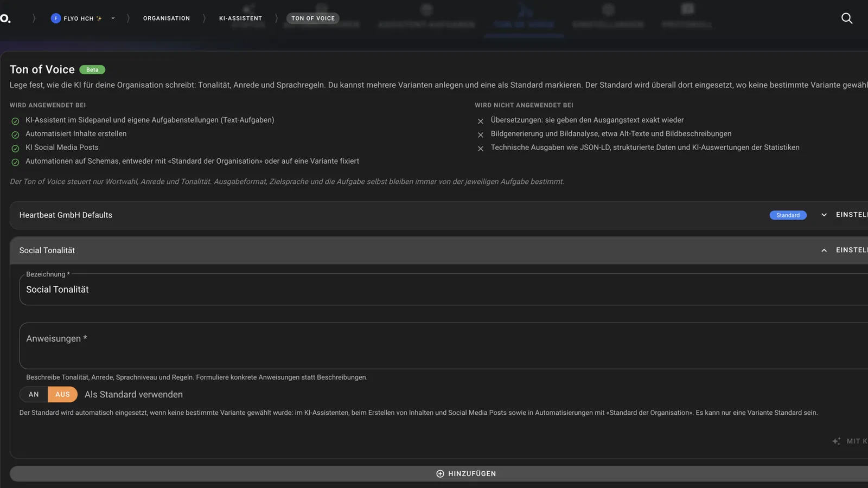Click check icon beside KI Social Media Posts
Viewport: 868px width, 488px height.
[x=15, y=148]
